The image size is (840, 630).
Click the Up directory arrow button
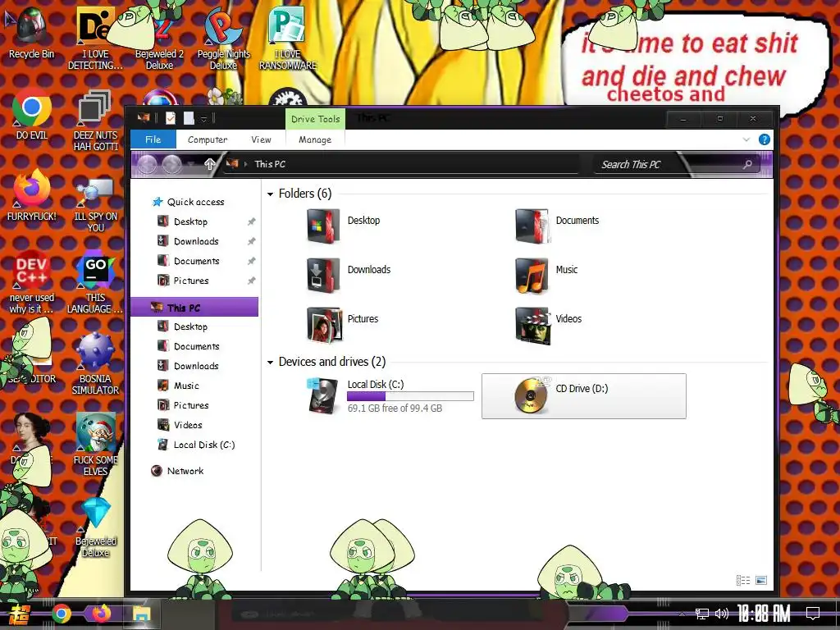click(x=209, y=164)
